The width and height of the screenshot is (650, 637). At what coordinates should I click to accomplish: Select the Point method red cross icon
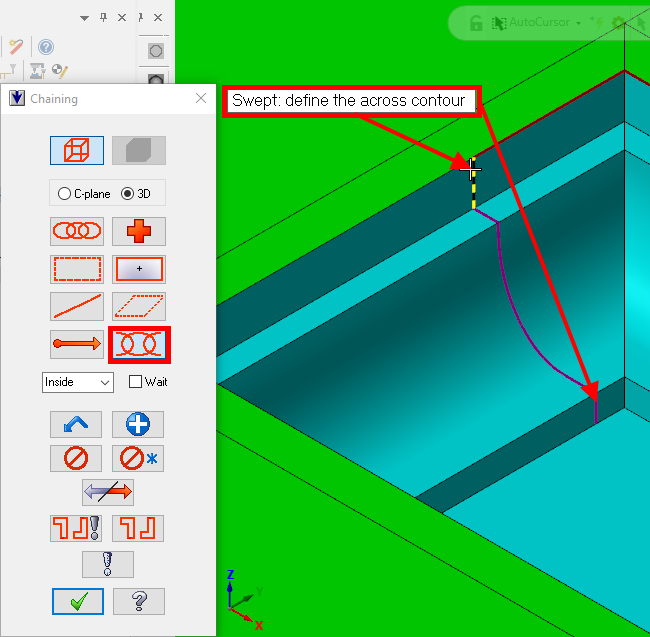pos(139,231)
